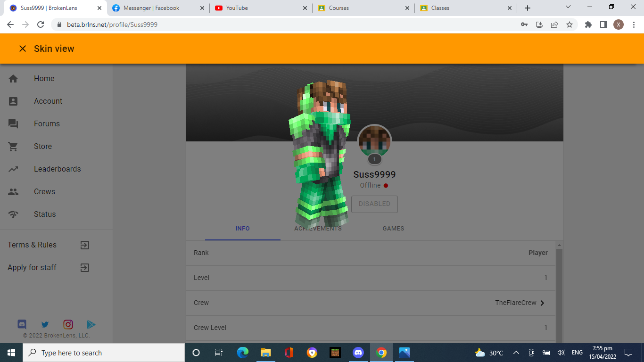Click the share page icon in address bar
This screenshot has height=362, width=644.
(554, 25)
